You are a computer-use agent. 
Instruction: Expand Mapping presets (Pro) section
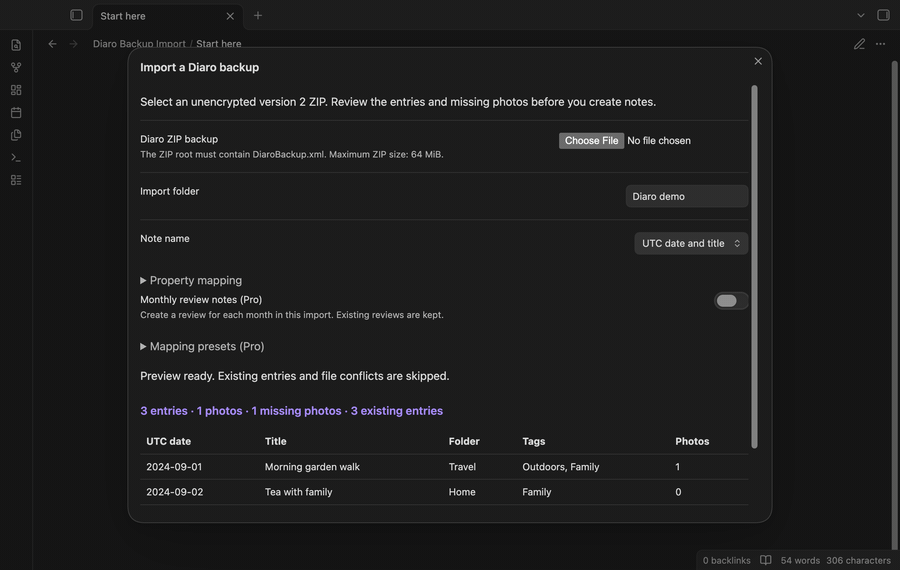click(202, 346)
